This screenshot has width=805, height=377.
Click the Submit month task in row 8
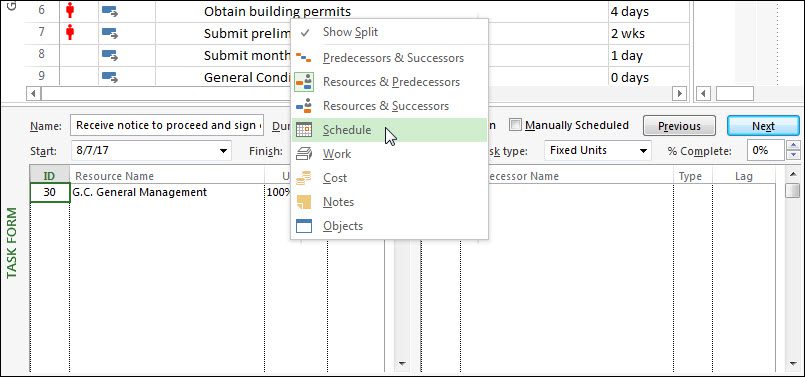pyautogui.click(x=247, y=55)
